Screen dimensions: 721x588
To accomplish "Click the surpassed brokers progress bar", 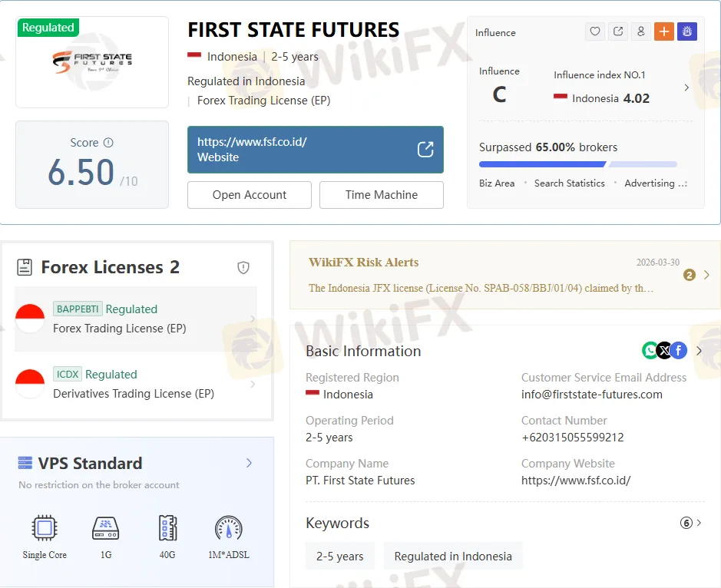I will coord(577,164).
